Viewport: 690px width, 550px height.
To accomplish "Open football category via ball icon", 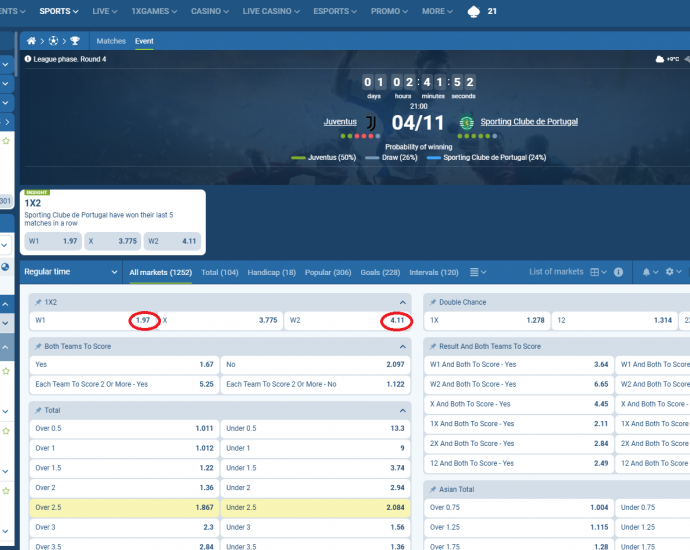I will pos(53,41).
